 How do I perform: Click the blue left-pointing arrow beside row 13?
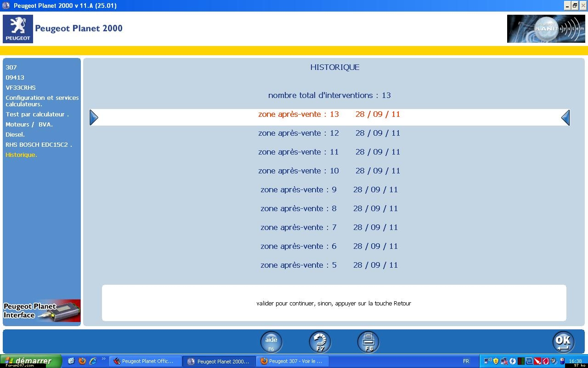pos(565,118)
